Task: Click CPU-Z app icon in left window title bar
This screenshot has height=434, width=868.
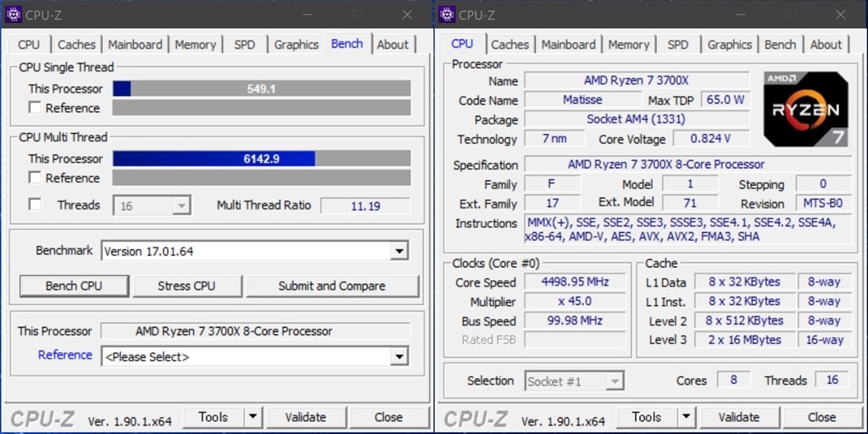Action: (x=14, y=14)
